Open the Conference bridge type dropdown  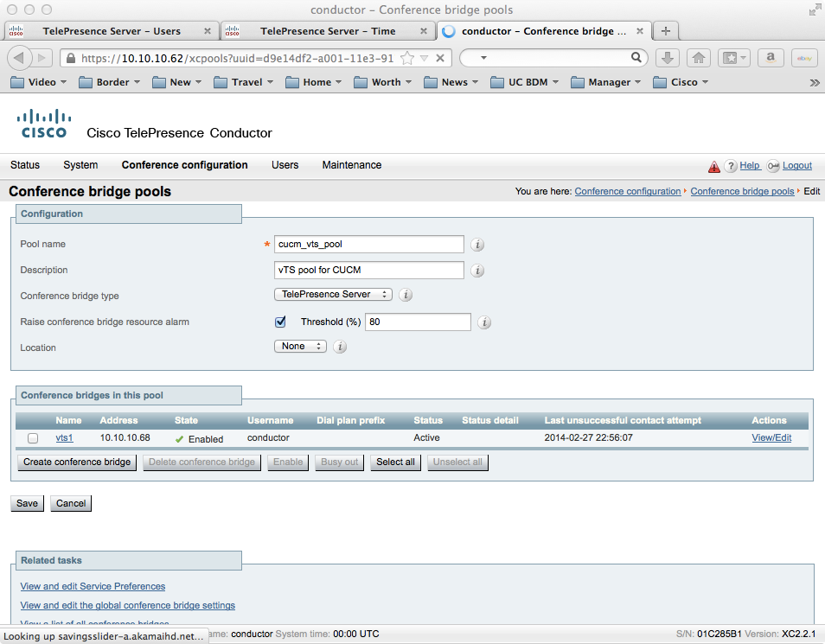(334, 294)
